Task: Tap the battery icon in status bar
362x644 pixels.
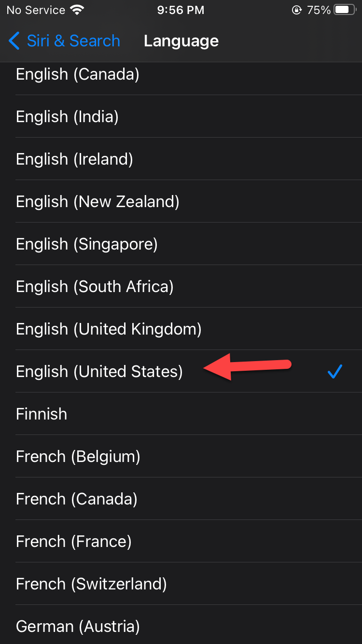Action: tap(345, 10)
